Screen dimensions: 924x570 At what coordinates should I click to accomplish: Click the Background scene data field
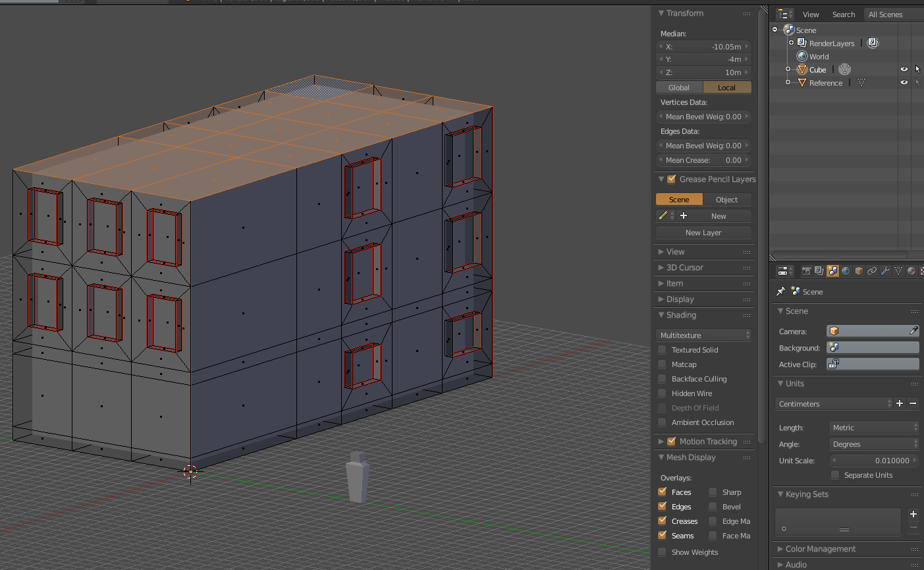(x=873, y=347)
